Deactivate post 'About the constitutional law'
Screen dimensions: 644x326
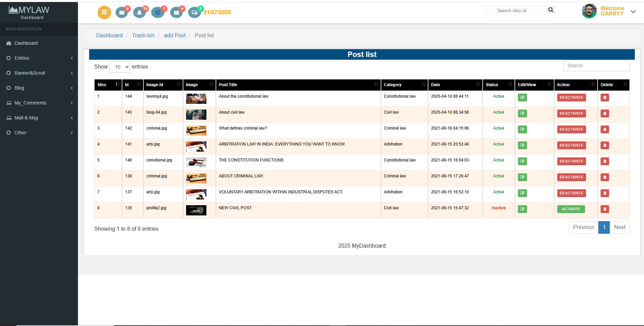tap(571, 97)
